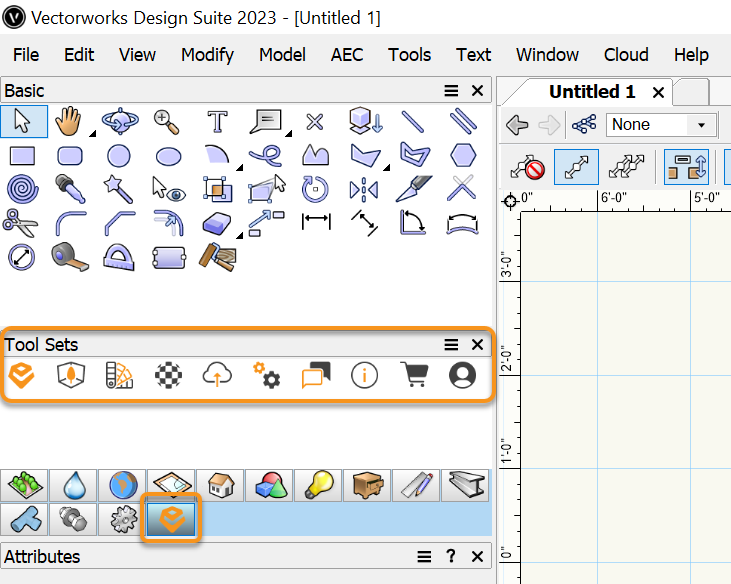Pick the Text tool
731x584 pixels.
click(217, 122)
